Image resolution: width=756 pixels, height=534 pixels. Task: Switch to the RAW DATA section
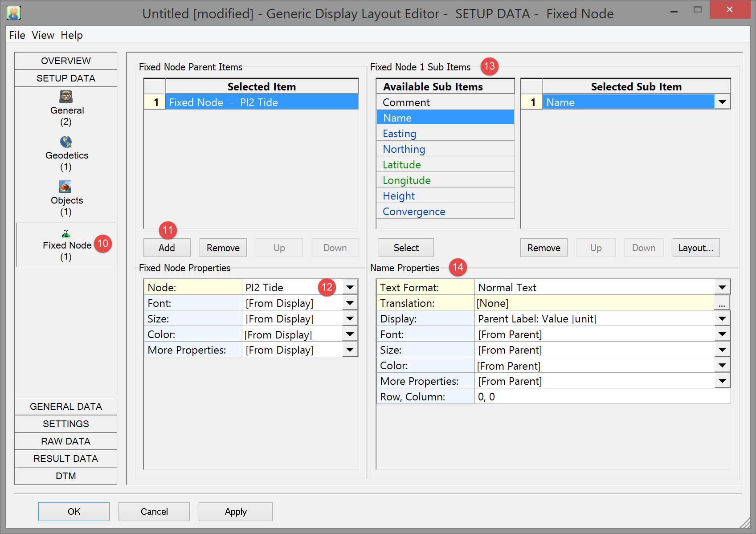(66, 441)
